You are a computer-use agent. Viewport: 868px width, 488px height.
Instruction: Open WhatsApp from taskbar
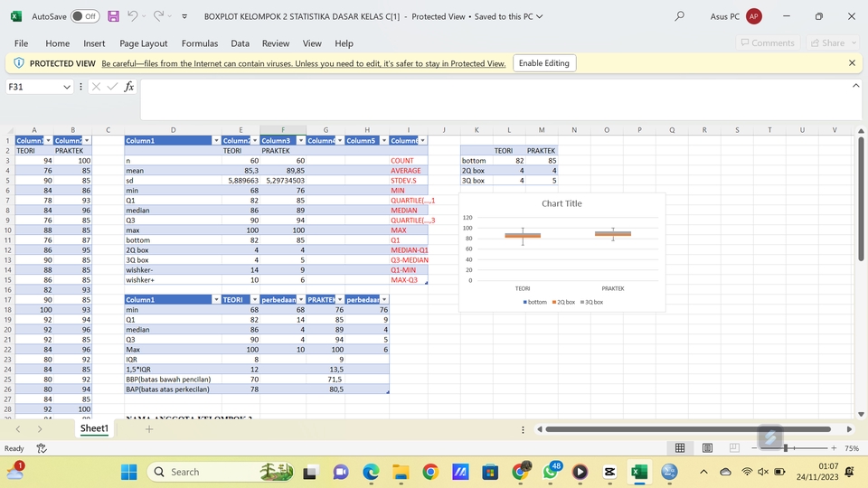click(x=551, y=472)
